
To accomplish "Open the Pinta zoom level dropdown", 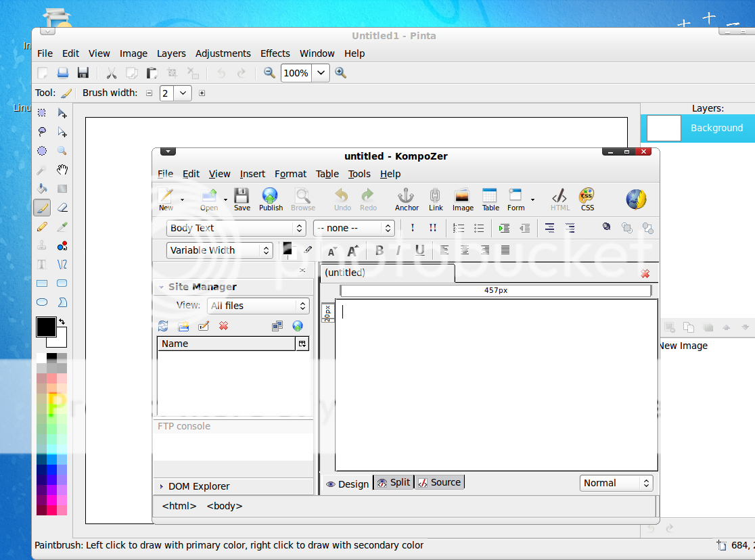I will click(321, 73).
